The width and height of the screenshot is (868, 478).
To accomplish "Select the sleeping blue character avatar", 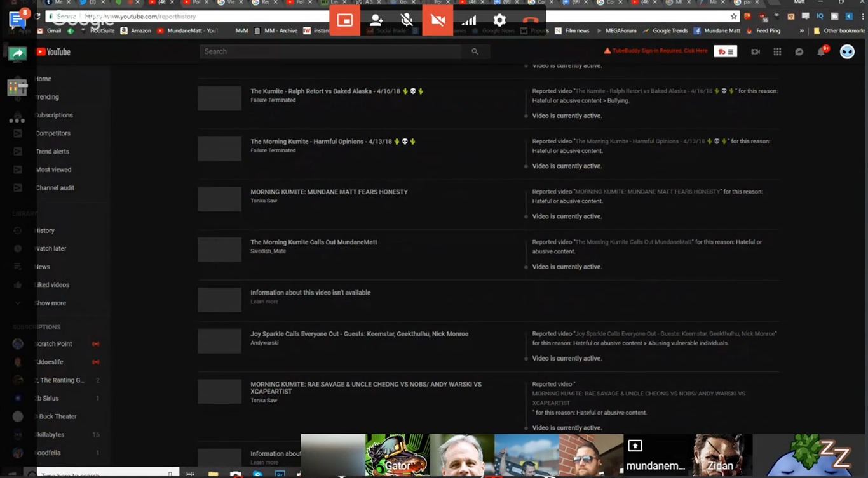I will [x=811, y=455].
